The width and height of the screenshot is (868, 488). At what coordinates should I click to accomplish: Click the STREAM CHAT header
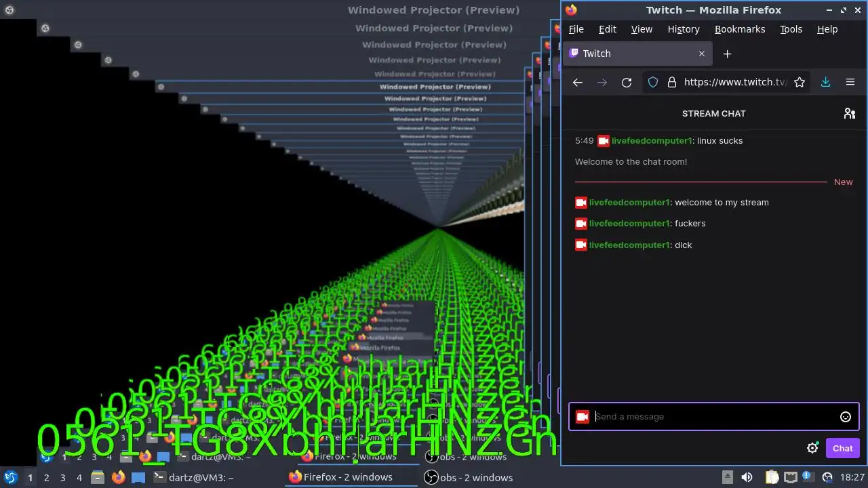[714, 114]
